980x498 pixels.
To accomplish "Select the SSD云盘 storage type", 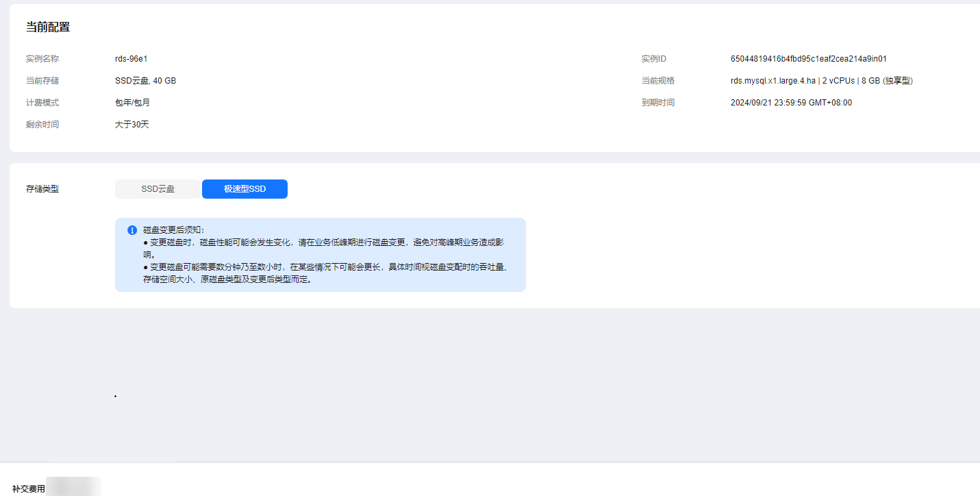I will click(158, 189).
